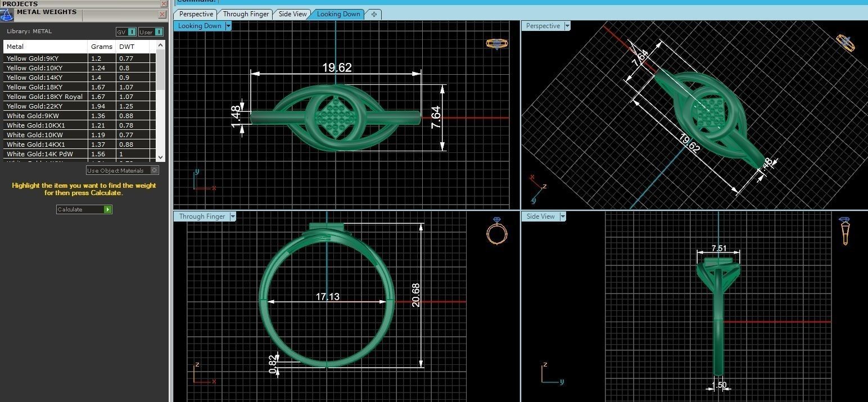
Task: Select the White Gold:14K PdW row
Action: [x=79, y=154]
